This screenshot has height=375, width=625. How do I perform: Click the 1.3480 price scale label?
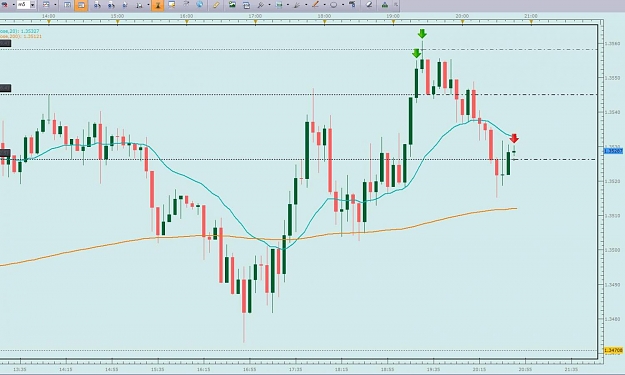tap(612, 319)
